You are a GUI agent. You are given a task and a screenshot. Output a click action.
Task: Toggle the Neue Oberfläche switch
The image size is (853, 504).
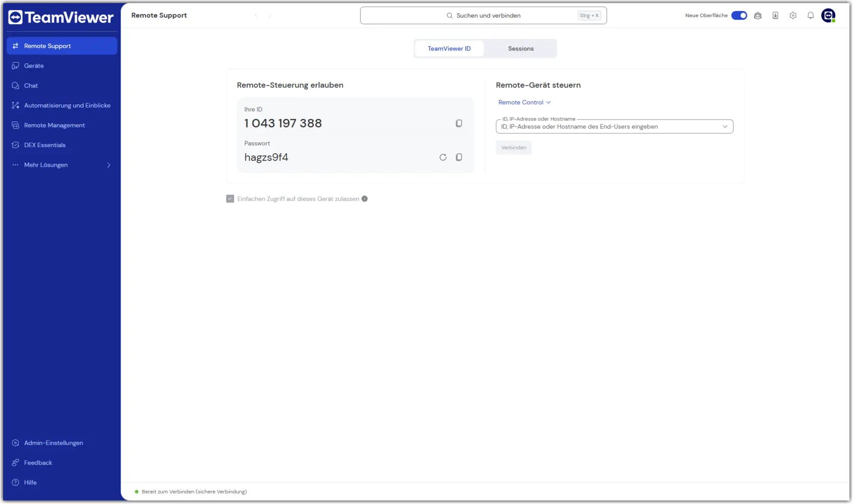click(x=739, y=16)
